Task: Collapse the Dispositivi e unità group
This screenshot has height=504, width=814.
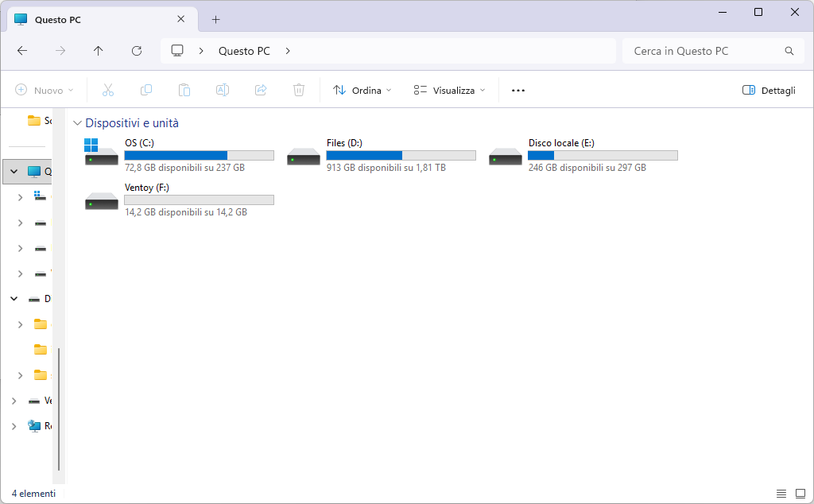Action: pyautogui.click(x=77, y=123)
